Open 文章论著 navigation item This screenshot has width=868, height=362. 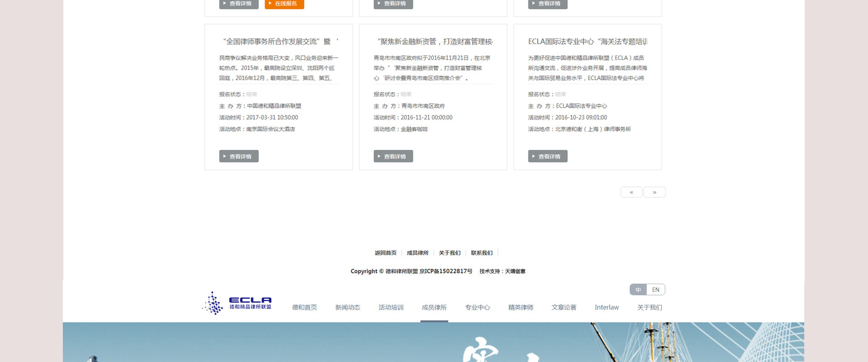click(x=564, y=307)
